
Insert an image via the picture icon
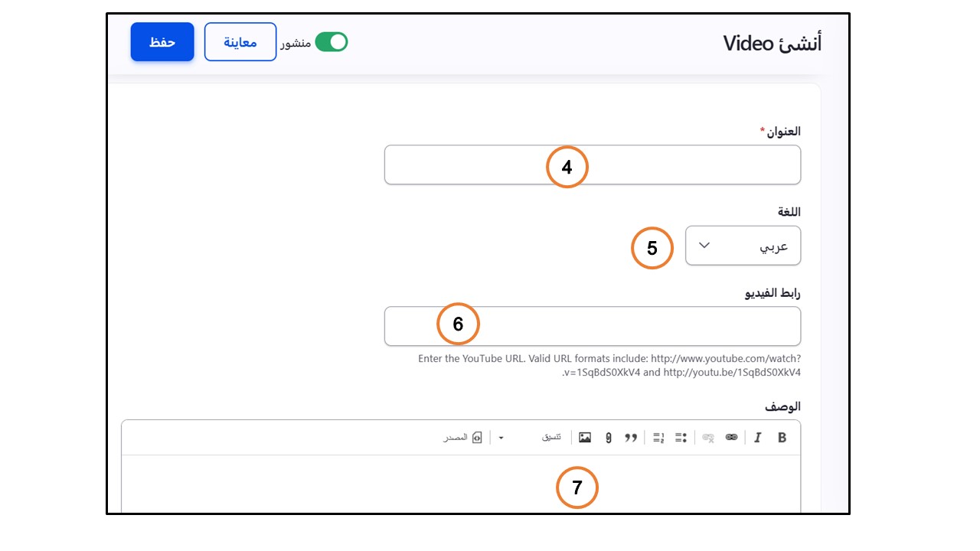click(x=585, y=438)
